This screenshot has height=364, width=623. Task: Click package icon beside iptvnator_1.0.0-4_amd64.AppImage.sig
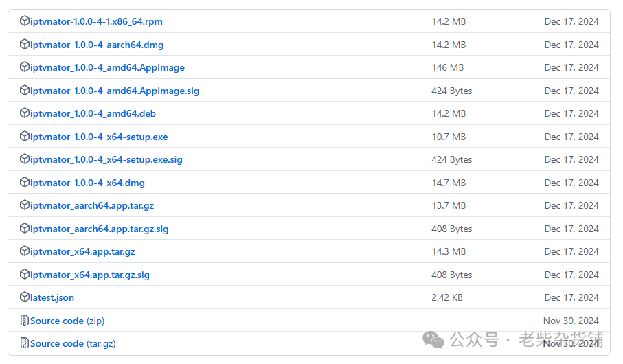tap(25, 91)
